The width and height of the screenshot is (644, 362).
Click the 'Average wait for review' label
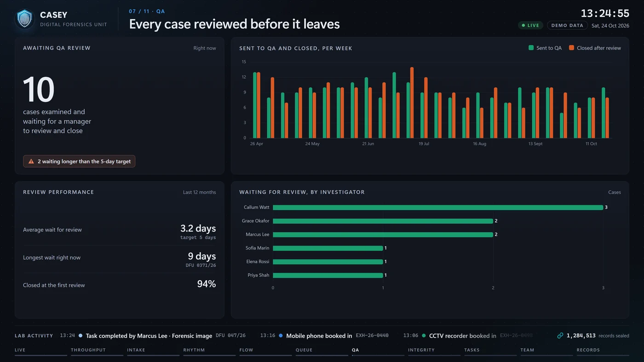(x=52, y=230)
